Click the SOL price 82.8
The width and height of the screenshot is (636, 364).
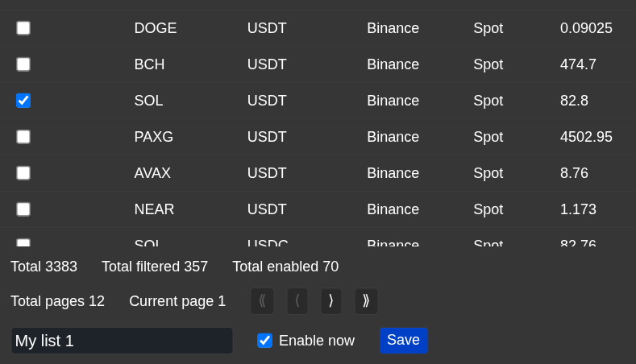tap(576, 101)
